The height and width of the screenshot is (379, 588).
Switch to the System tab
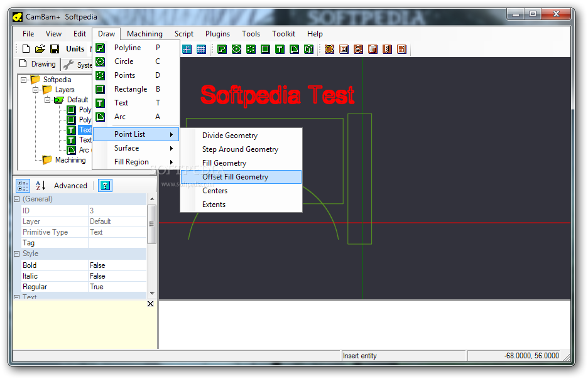[x=77, y=65]
